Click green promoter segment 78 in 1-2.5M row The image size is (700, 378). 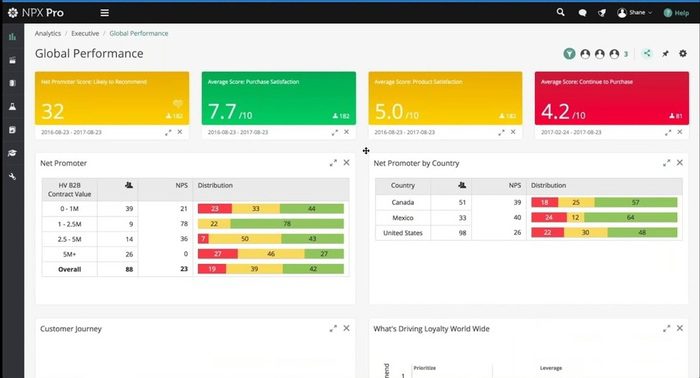pyautogui.click(x=287, y=224)
